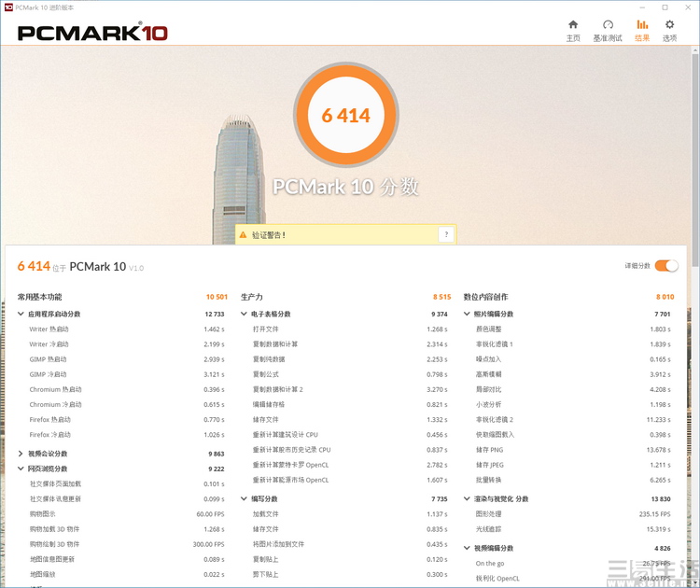Click the 图形处理 row
Viewport: 700px width, 588px height.
(573, 514)
